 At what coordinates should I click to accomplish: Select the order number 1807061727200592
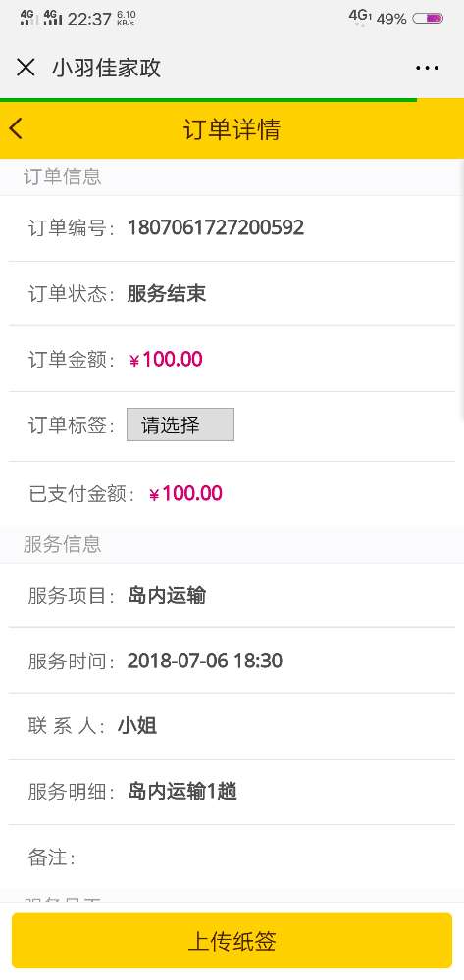pyautogui.click(x=216, y=227)
